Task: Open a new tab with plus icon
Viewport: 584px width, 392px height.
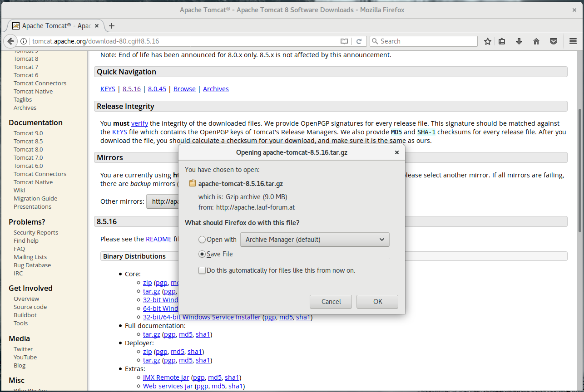Action: click(x=112, y=26)
